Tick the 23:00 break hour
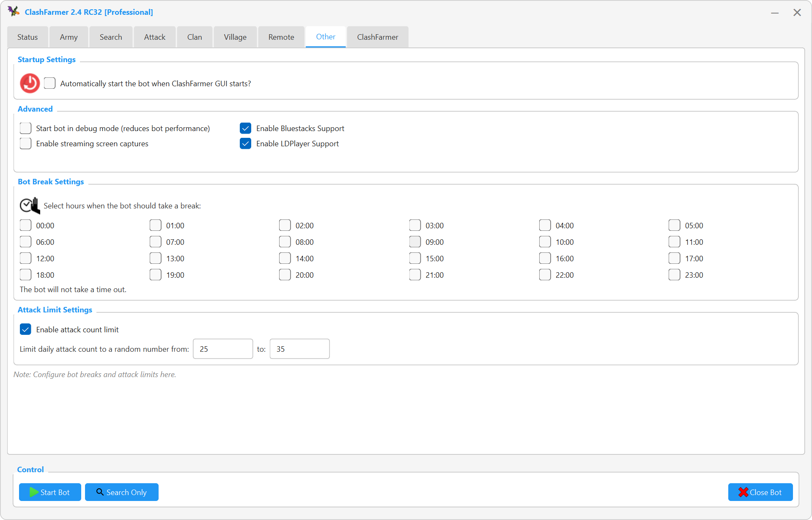Screen dimensions: 812x520 [x=674, y=274]
